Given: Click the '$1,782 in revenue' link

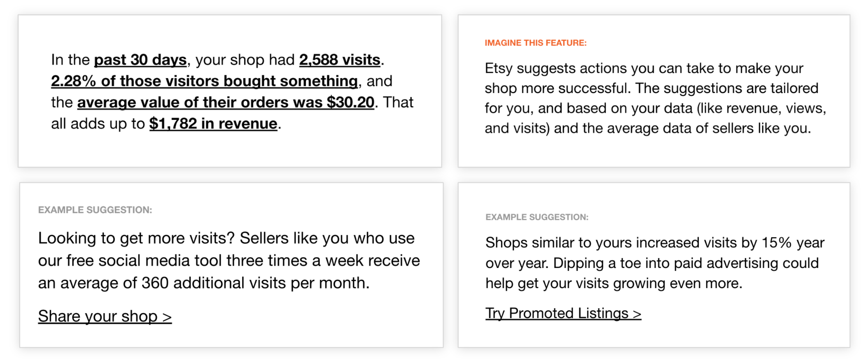Looking at the screenshot, I should 213,124.
